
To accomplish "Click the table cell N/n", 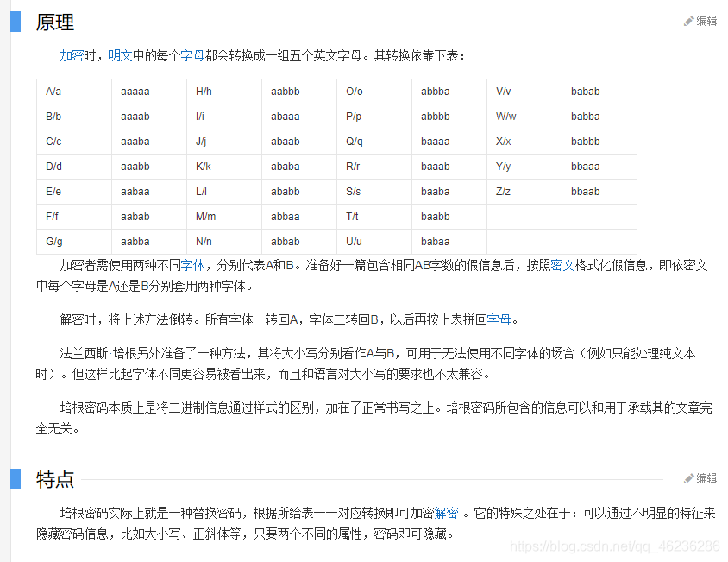I will [224, 242].
